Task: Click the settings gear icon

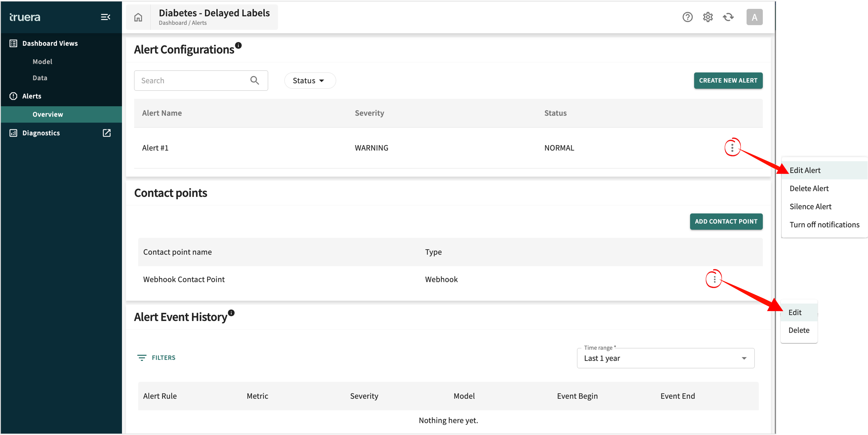Action: click(x=708, y=17)
